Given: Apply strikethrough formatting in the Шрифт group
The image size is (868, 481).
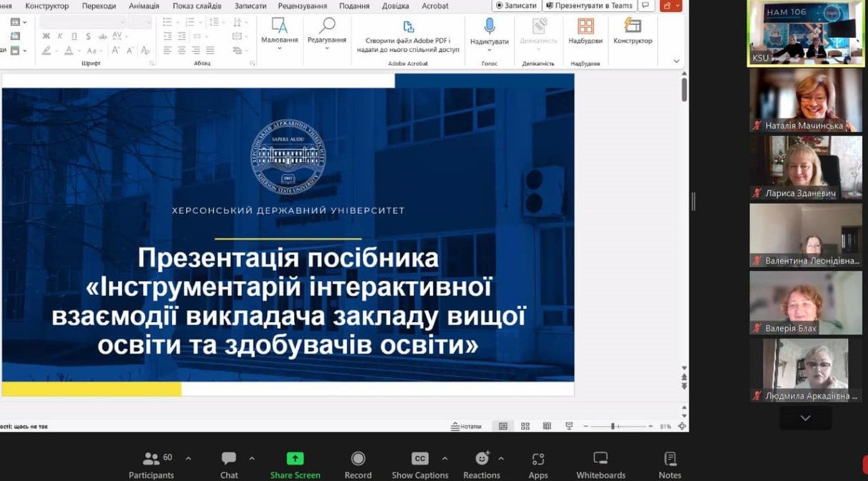Looking at the screenshot, I should point(103,36).
